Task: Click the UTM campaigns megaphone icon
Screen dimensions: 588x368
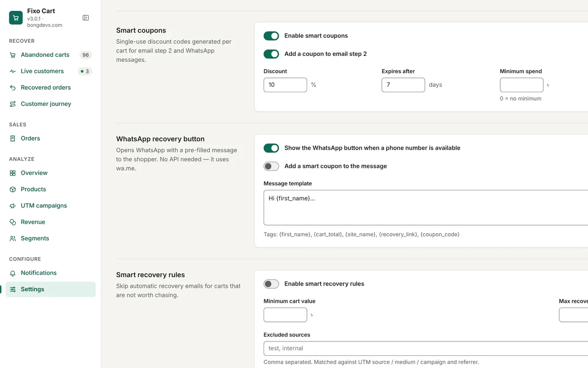Action: 13,206
